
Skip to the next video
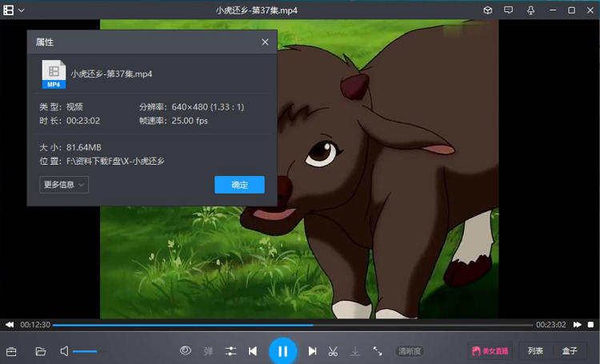coord(313,351)
